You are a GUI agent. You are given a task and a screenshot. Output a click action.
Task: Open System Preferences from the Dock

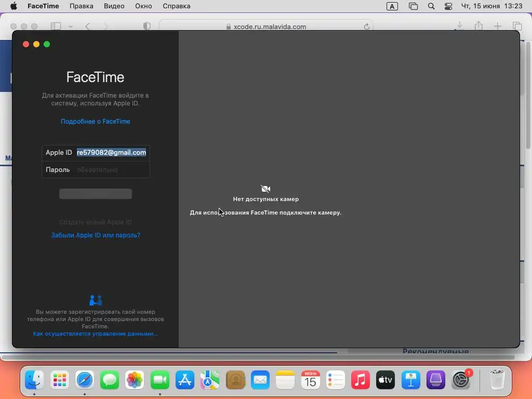point(461,380)
